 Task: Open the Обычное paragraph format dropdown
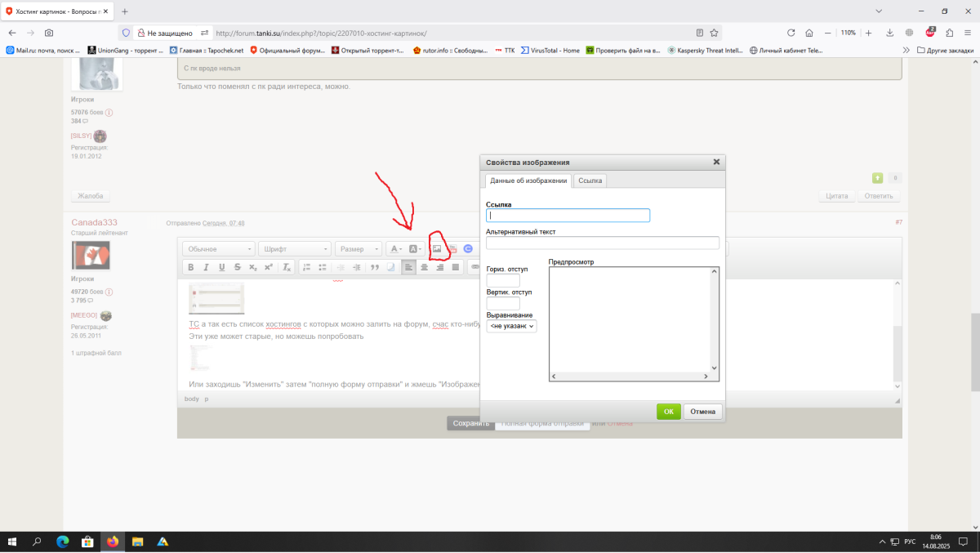[x=219, y=248]
